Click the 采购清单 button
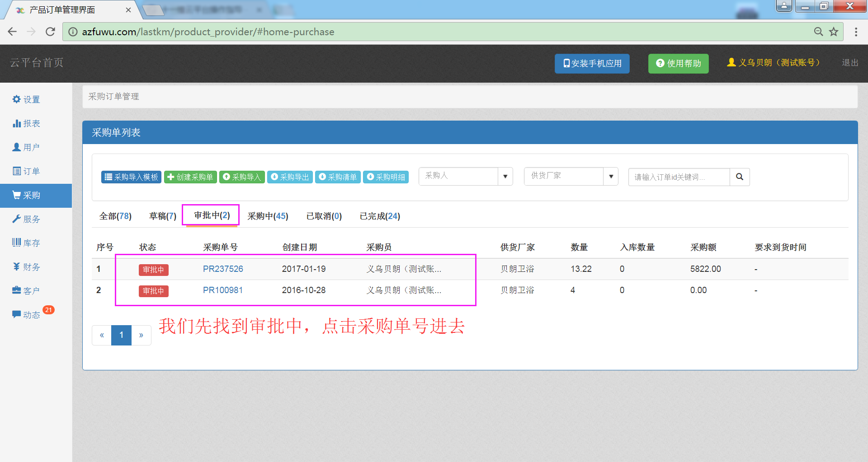The height and width of the screenshot is (462, 868). (338, 177)
